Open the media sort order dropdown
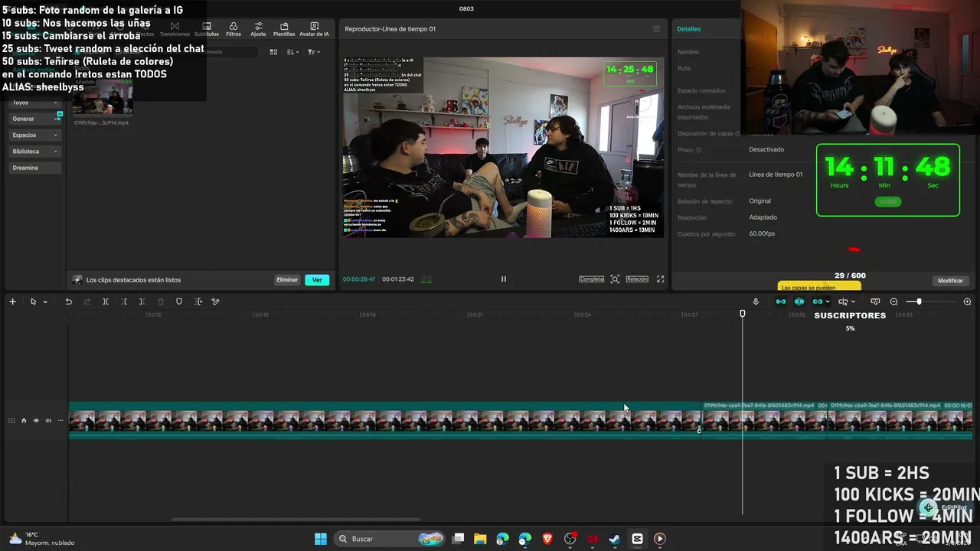The height and width of the screenshot is (551, 980). point(293,52)
